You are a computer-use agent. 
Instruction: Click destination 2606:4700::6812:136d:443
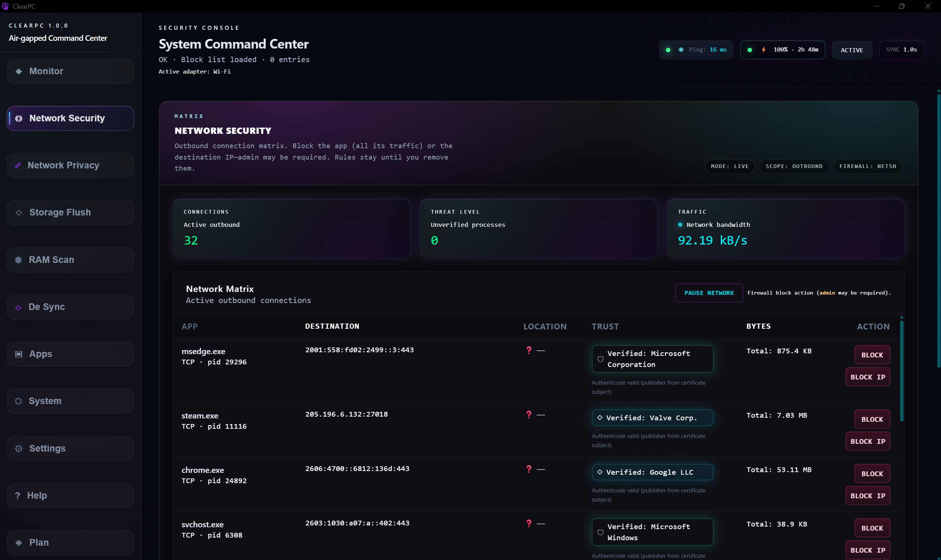click(357, 468)
